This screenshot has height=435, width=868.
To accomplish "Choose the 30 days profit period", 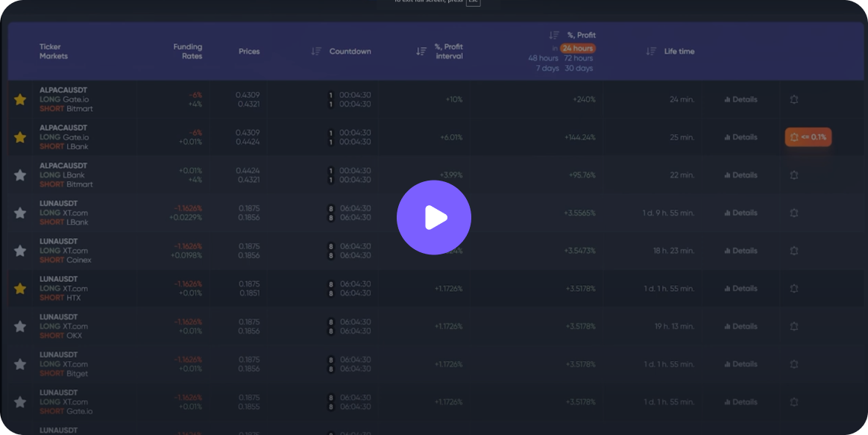I will [579, 68].
